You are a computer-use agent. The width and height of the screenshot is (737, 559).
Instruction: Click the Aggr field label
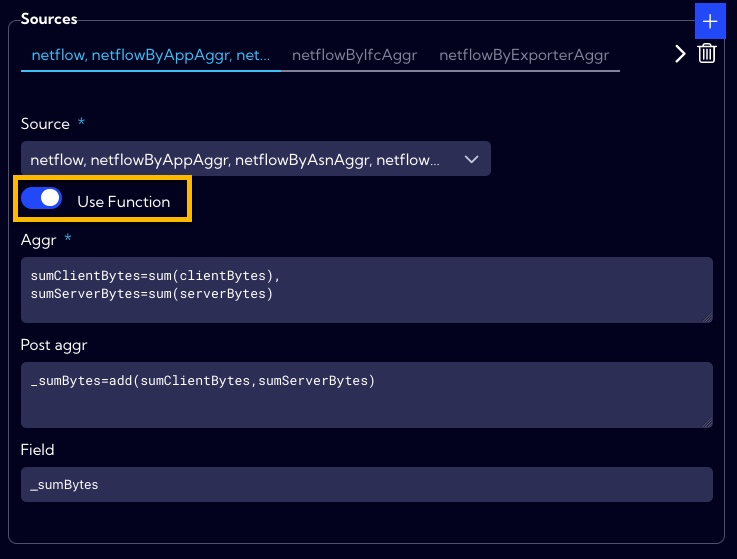pyautogui.click(x=39, y=240)
